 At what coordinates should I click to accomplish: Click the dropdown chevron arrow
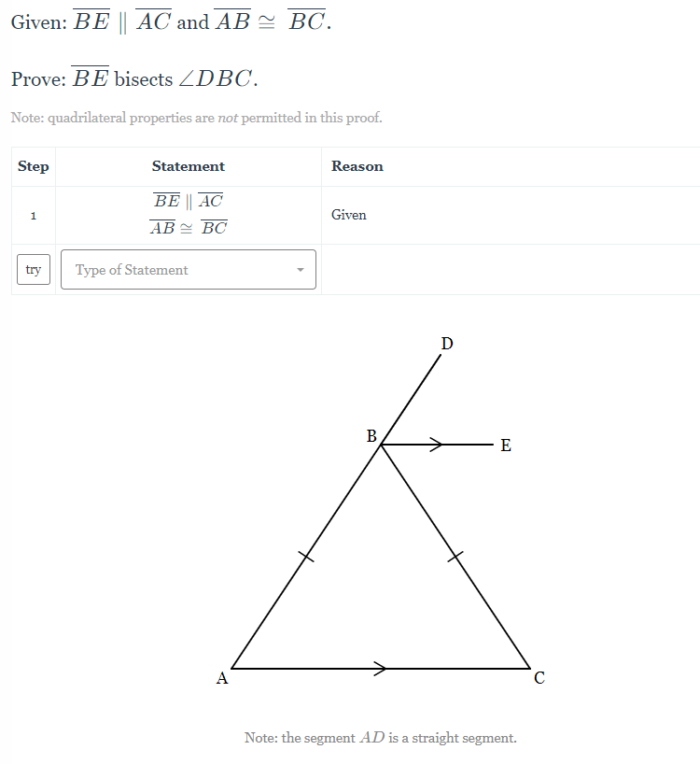tap(301, 269)
